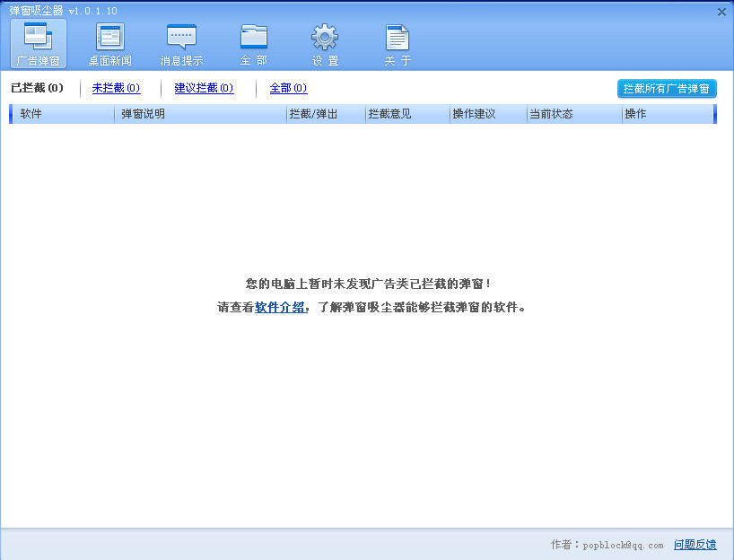734x560 pixels.
Task: Open the 消息提示 message notification section
Action: coord(181,44)
